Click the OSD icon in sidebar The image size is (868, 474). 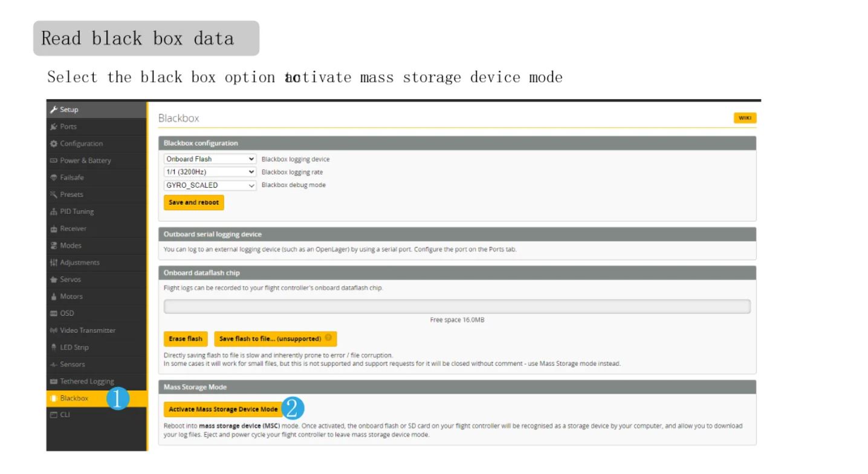coord(53,313)
